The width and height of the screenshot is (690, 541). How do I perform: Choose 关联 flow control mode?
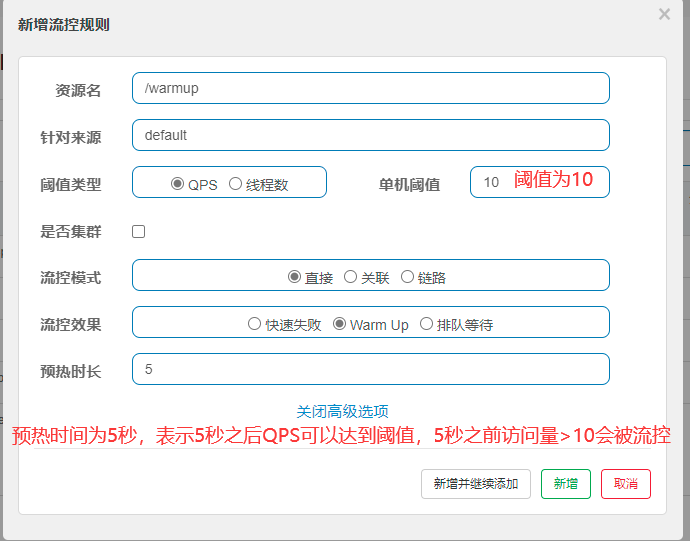[x=351, y=277]
